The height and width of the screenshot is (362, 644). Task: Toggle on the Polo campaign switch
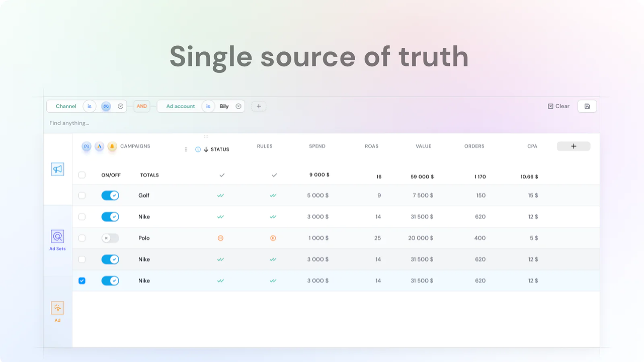point(110,238)
